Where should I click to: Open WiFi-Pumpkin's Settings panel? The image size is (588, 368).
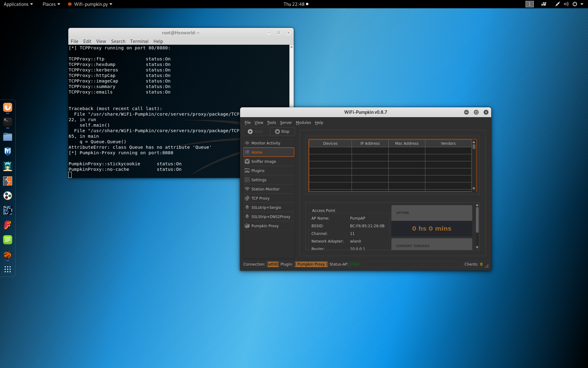tap(258, 180)
